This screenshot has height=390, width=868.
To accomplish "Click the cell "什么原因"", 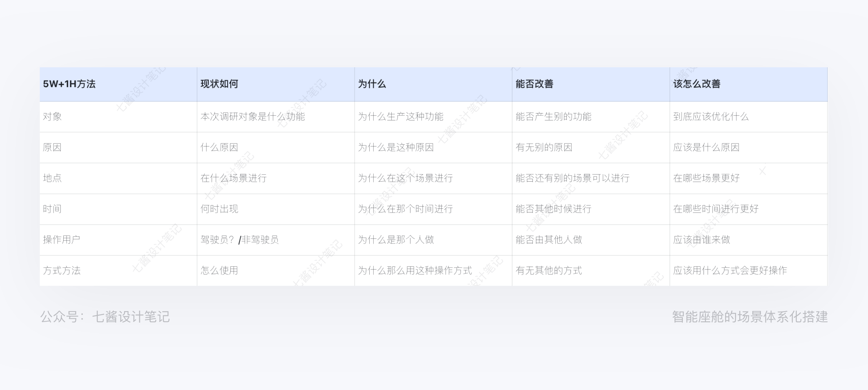I will pos(276,147).
